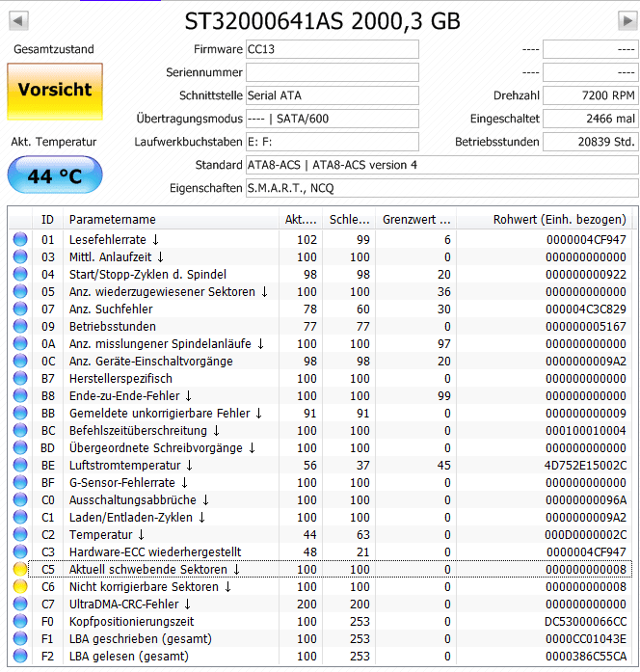The image size is (640, 672).
Task: Click the yellow Vorsicht health status button
Action: pos(55,92)
